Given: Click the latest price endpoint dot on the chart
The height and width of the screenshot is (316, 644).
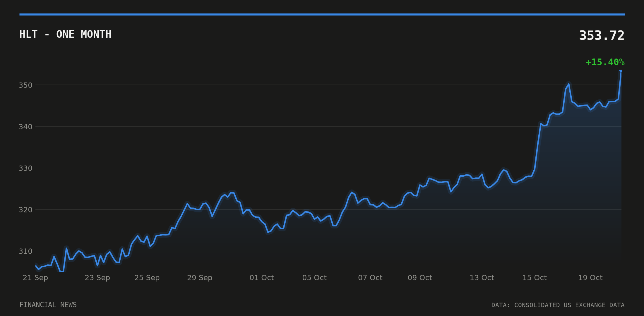Looking at the screenshot, I should (x=621, y=71).
